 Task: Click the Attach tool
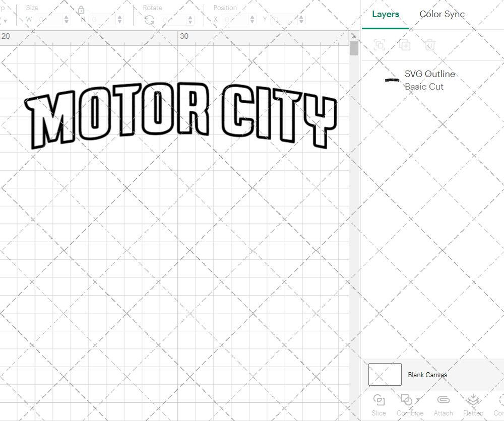click(x=443, y=405)
